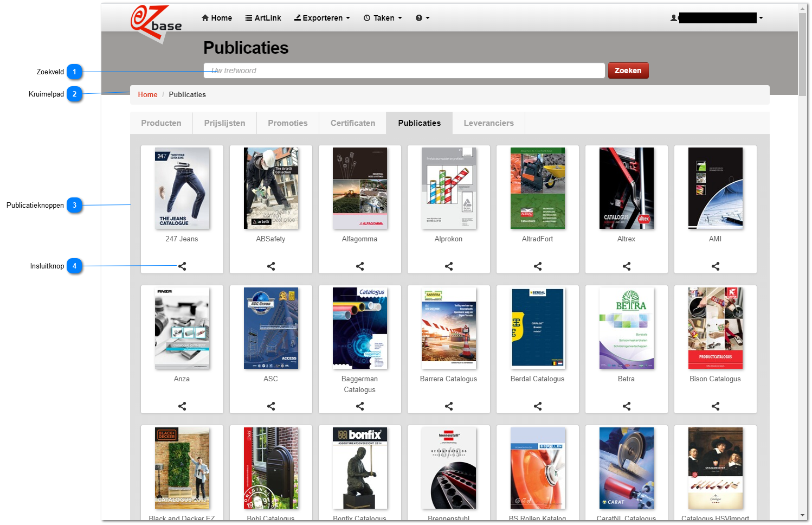Click the vertical scrollbar thumb
The height and width of the screenshot is (525, 812).
(803, 54)
